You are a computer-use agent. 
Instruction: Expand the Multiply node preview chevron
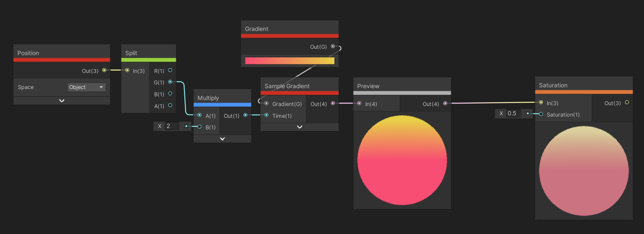click(x=222, y=139)
